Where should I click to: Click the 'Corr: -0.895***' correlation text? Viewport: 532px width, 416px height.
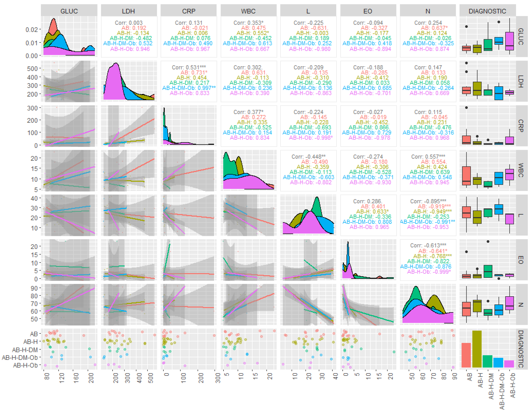(x=428, y=201)
